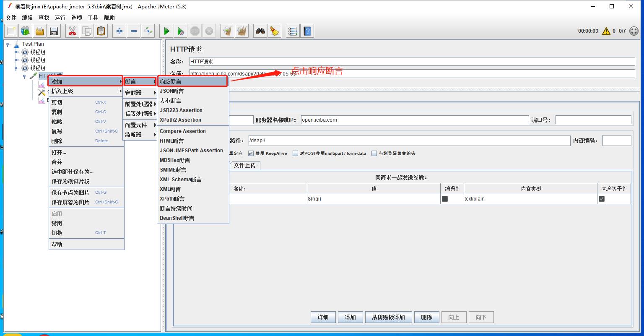644x336 pixels.
Task: Click the 内容编码 input field
Action: (x=617, y=141)
